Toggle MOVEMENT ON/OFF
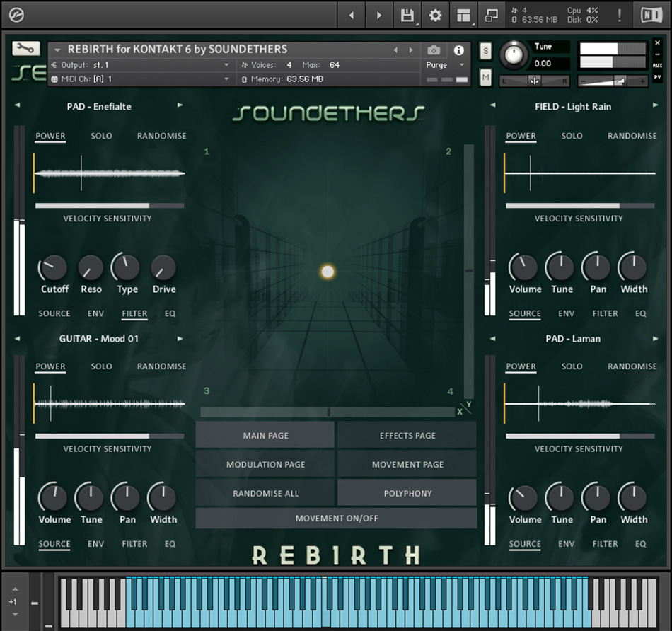 point(337,519)
